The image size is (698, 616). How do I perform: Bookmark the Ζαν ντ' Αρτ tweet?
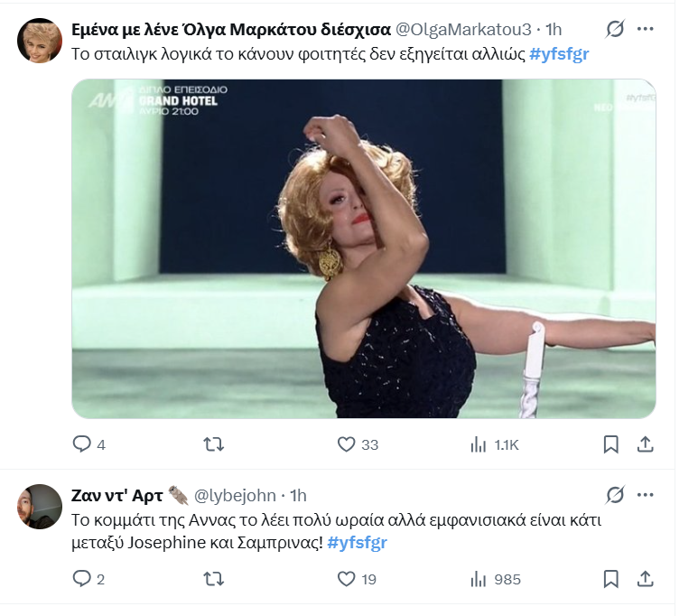click(x=611, y=579)
